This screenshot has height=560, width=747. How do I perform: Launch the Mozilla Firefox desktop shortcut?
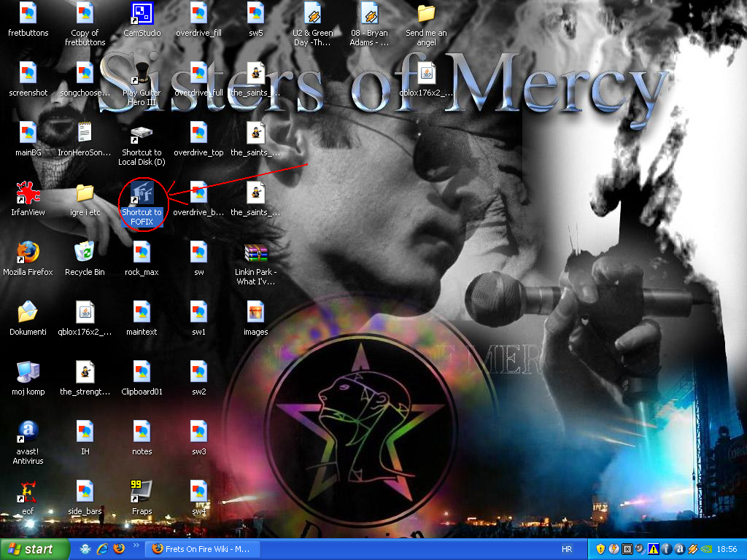pos(28,259)
